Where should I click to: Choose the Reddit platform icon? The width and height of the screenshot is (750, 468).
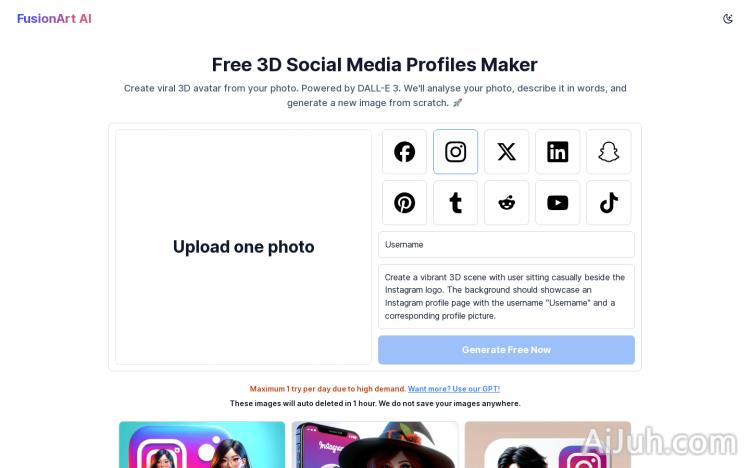tap(507, 203)
